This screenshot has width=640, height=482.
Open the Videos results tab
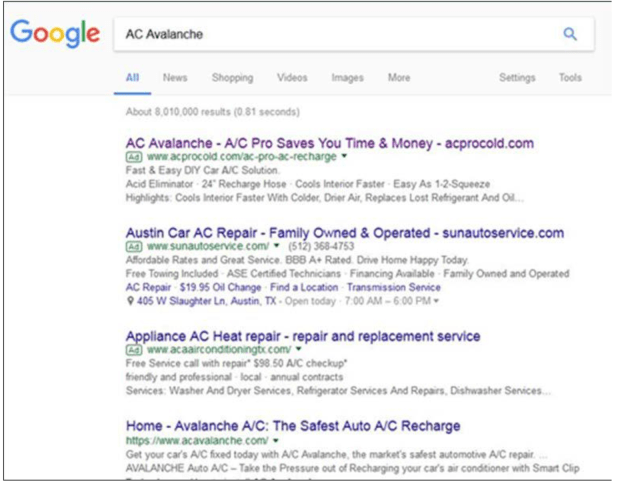click(x=292, y=78)
